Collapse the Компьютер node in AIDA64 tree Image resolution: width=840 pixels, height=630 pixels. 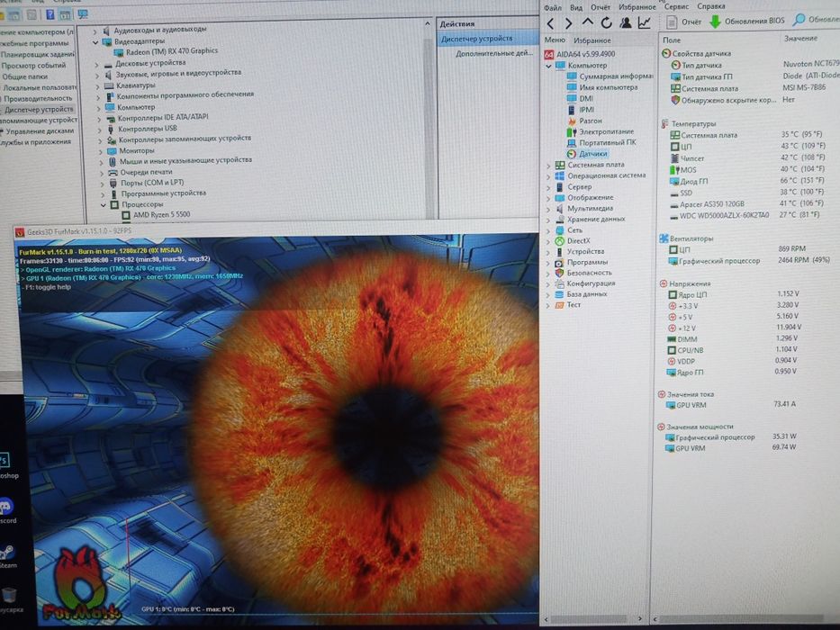click(x=548, y=66)
